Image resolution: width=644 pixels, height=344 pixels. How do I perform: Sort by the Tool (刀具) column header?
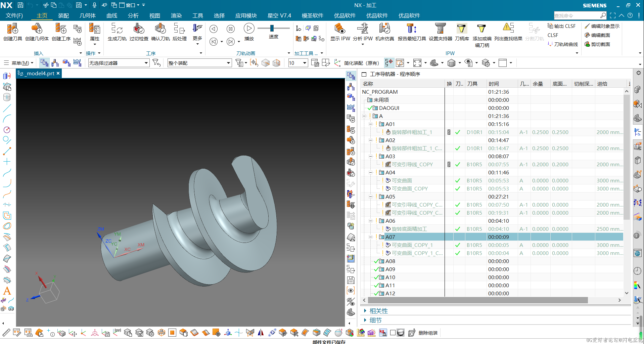pyautogui.click(x=472, y=84)
